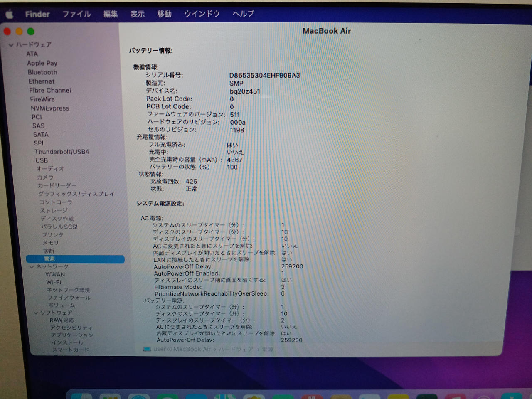532x399 pixels.
Task: Select Fibre Channel in the sidebar
Action: point(50,90)
